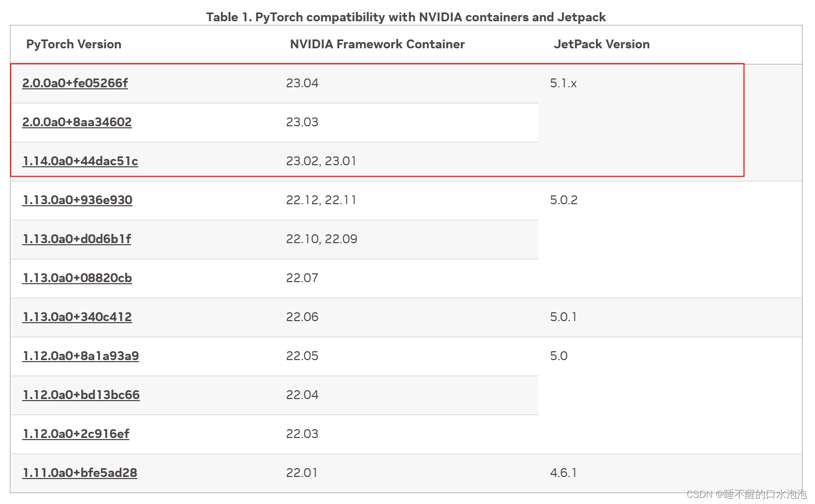
Task: Open the 1.13.0a0+340c412 PyTorch version link
Action: [x=77, y=317]
